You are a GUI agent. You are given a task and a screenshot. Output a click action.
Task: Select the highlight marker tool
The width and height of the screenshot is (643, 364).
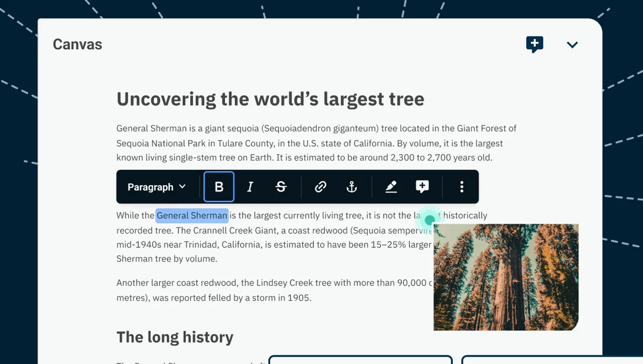pos(391,187)
